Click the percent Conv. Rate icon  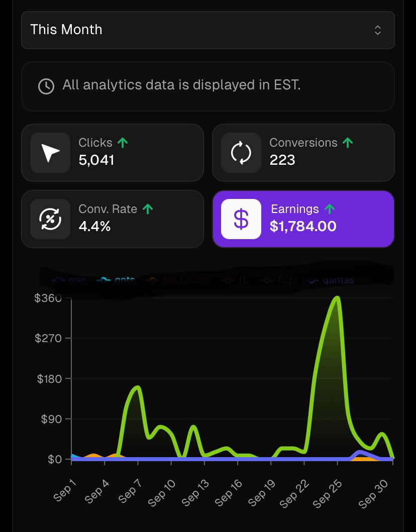[x=50, y=219]
